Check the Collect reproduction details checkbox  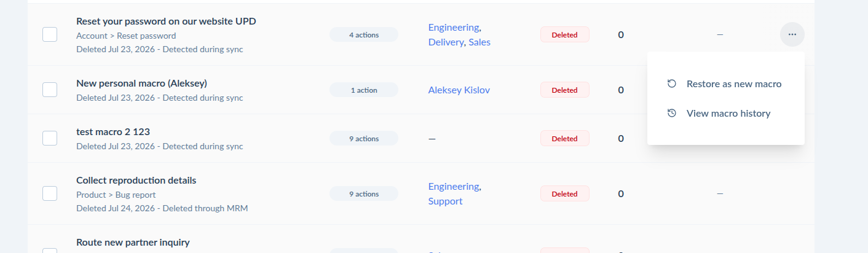pos(50,193)
